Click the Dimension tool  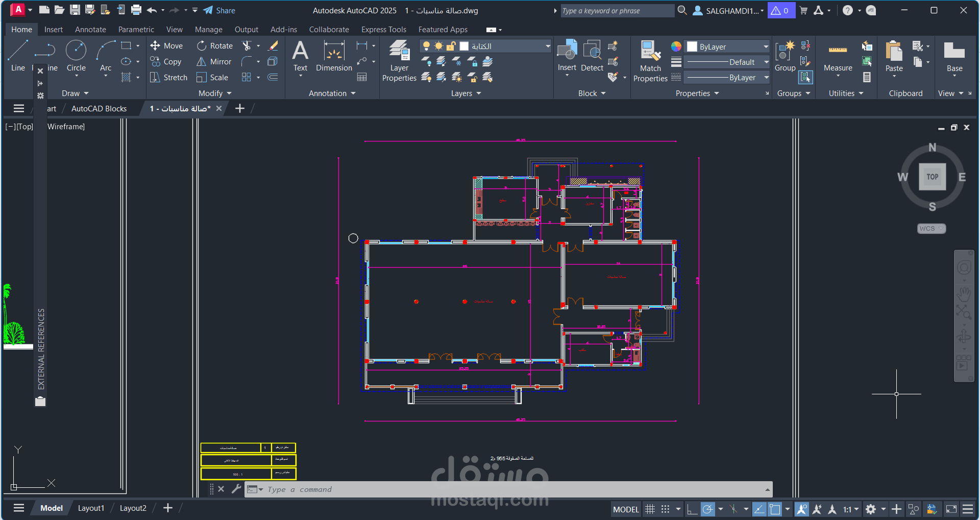(334, 56)
